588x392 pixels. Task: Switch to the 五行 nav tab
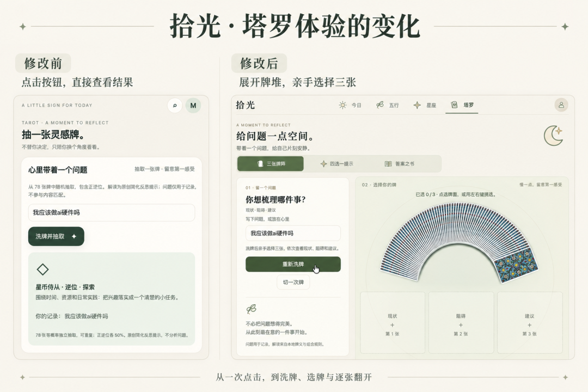point(388,105)
